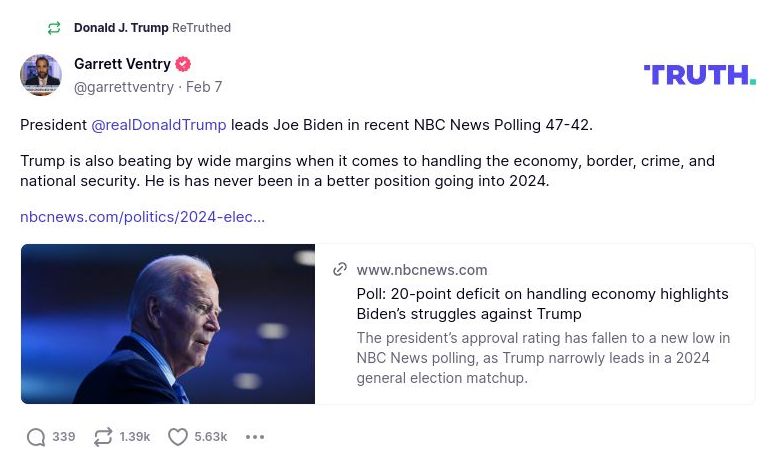Click the article description about approval rating

click(x=542, y=358)
